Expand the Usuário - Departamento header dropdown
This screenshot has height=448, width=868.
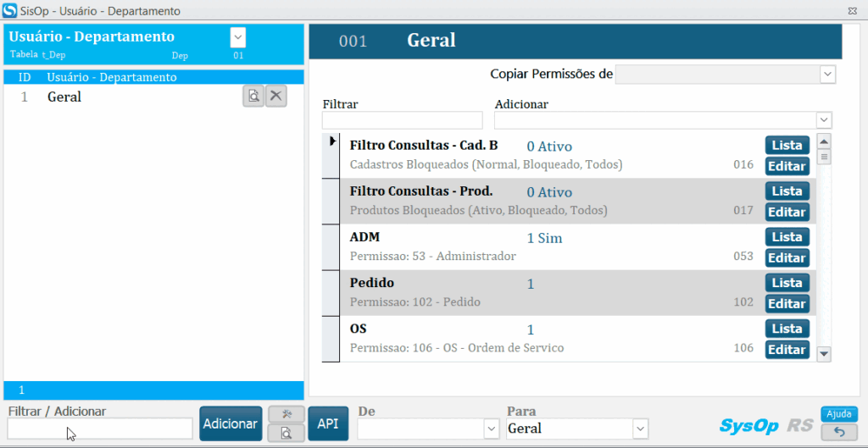[238, 37]
